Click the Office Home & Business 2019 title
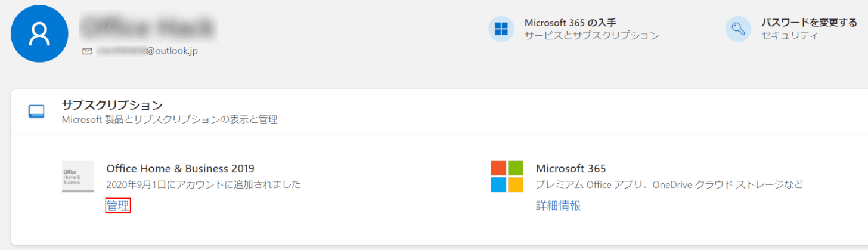The width and height of the screenshot is (868, 250). 180,169
